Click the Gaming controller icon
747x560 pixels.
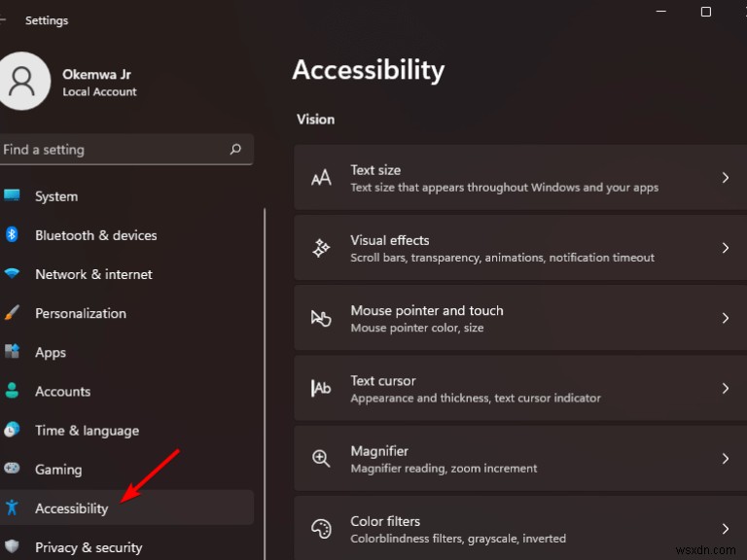pos(12,468)
